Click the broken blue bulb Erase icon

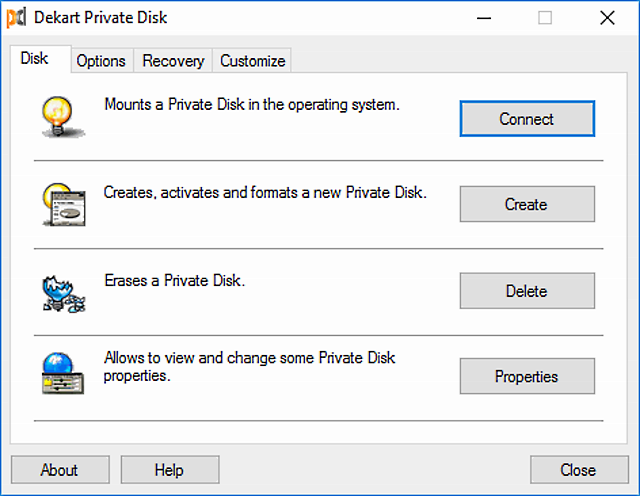[x=64, y=294]
